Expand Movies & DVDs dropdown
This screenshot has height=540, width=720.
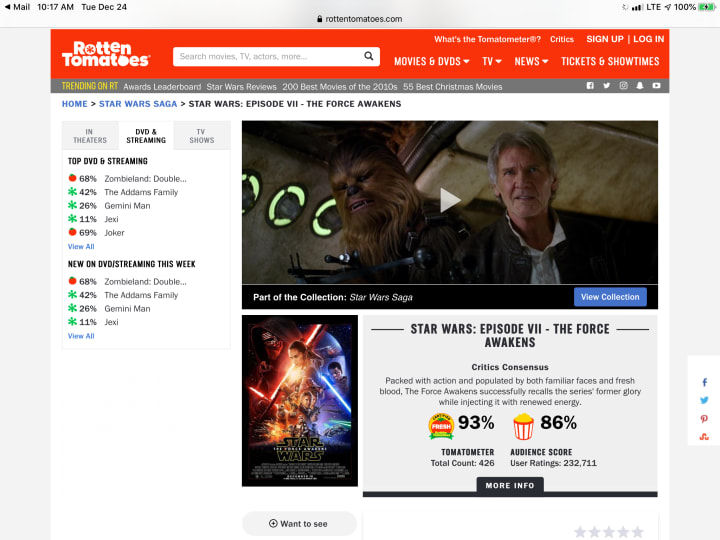pos(432,61)
